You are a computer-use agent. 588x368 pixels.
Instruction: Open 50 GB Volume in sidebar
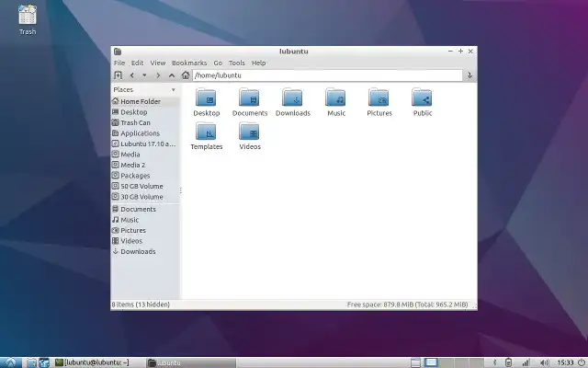(141, 186)
